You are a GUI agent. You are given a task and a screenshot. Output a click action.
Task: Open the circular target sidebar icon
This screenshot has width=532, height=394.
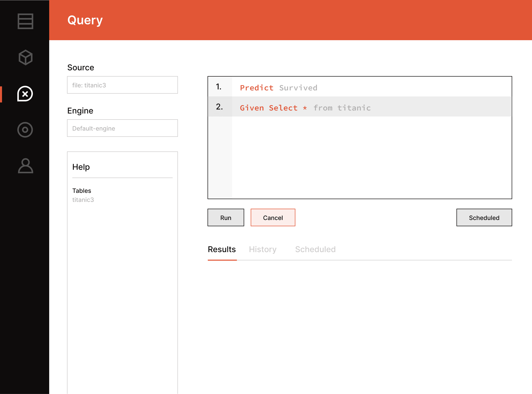[x=25, y=130]
